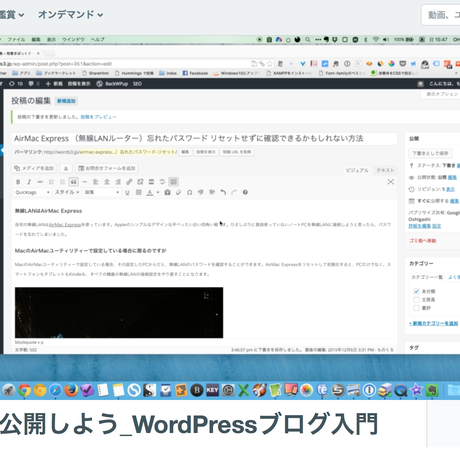
Task: Open the text color picker arrow
Action: pos(158,192)
